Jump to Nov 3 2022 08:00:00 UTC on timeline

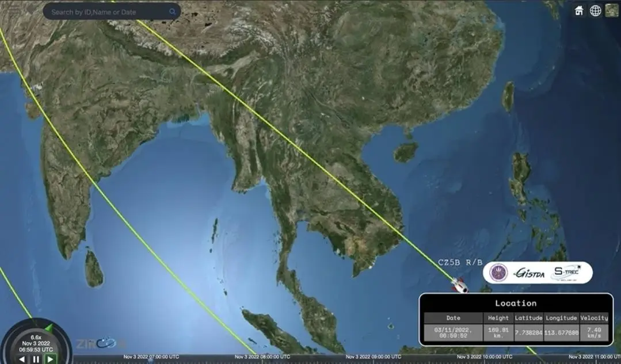[x=262, y=357]
